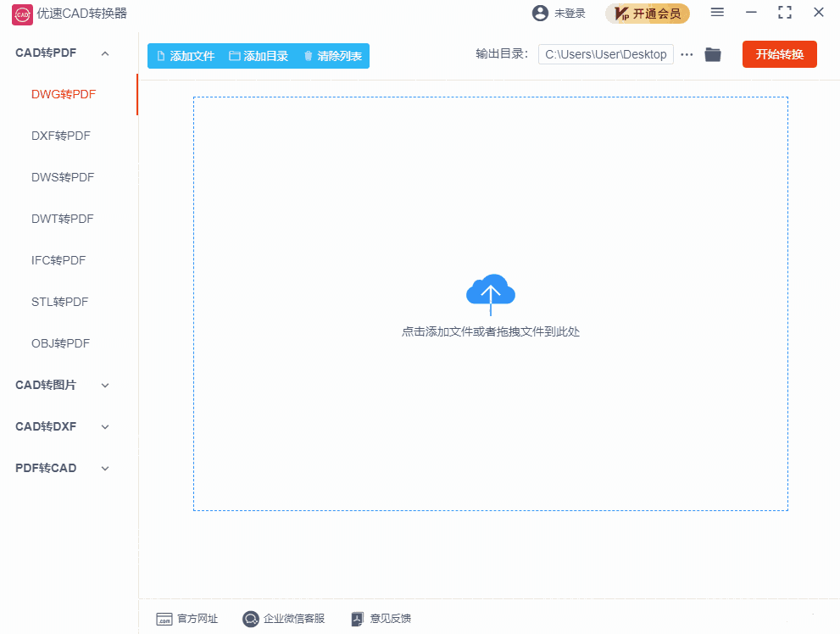The height and width of the screenshot is (634, 840).
Task: Click the three-dots browse output directory button
Action: click(687, 54)
